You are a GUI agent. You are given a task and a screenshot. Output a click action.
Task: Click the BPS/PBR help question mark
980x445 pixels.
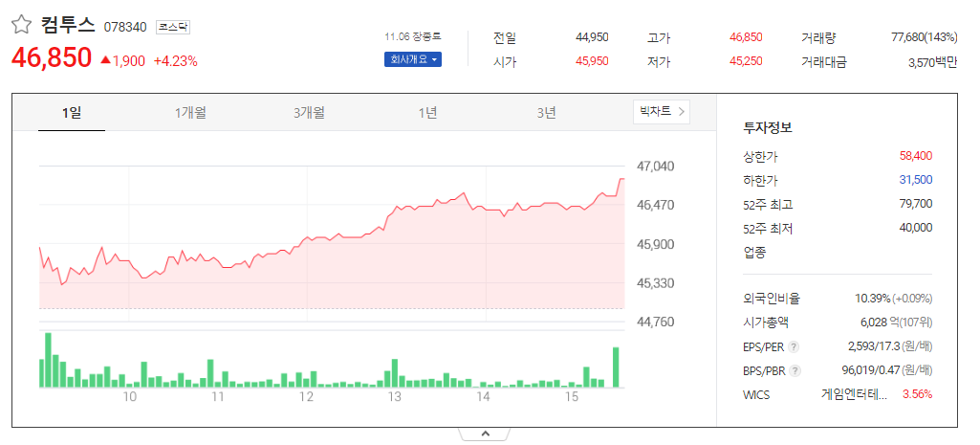coord(795,370)
